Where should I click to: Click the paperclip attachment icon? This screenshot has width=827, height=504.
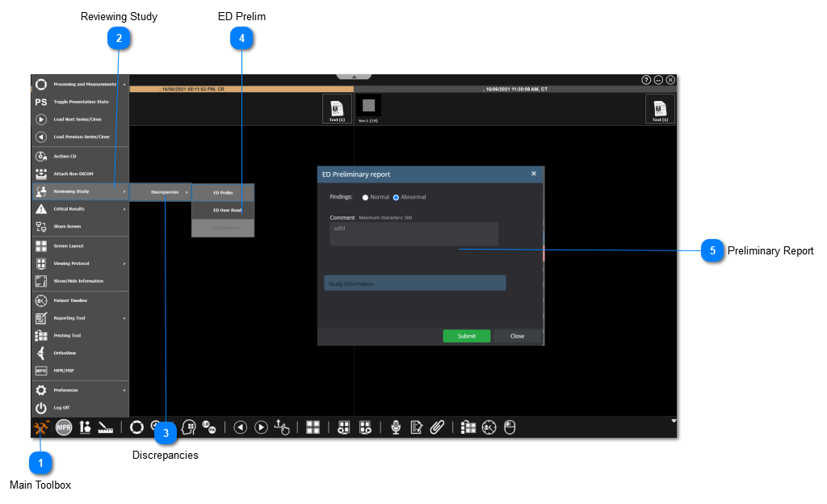[x=437, y=427]
